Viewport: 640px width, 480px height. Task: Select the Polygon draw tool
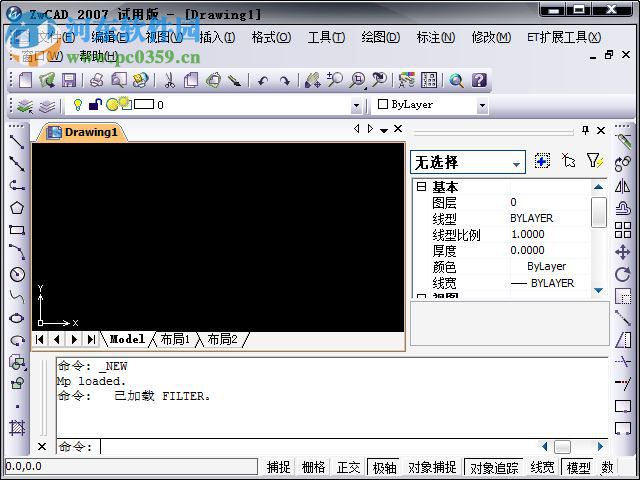[17, 208]
